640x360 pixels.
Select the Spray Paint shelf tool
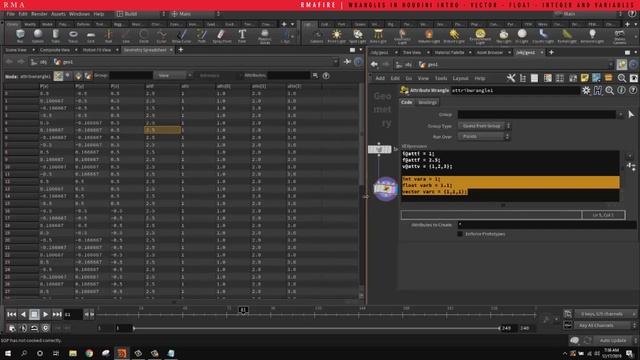(222, 36)
